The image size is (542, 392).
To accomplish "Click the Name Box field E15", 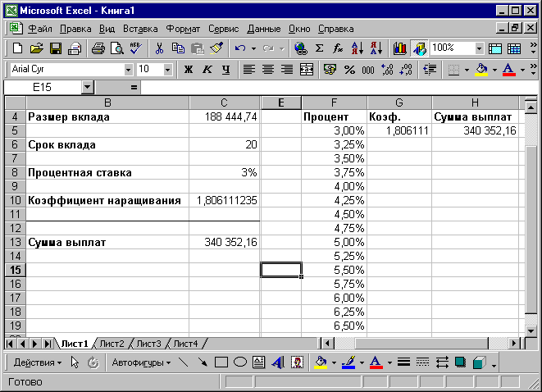I will coord(42,87).
